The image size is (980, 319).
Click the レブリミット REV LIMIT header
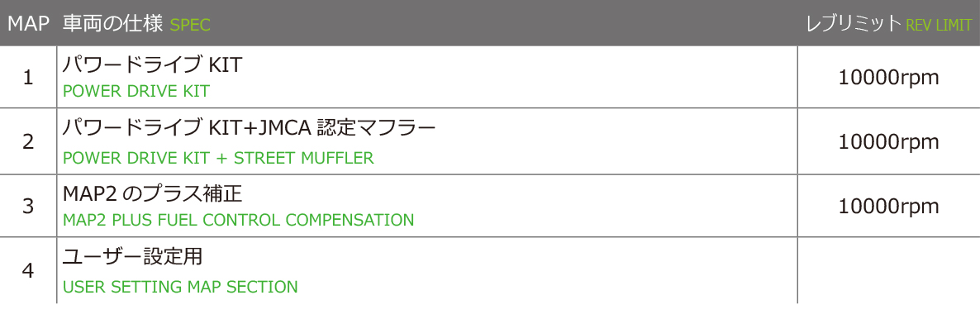coord(889,24)
